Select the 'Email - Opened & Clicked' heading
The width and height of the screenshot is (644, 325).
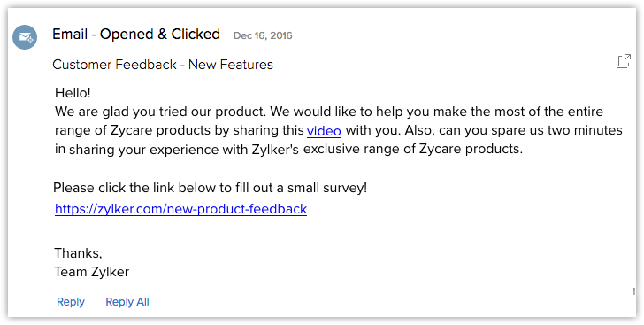pyautogui.click(x=136, y=35)
